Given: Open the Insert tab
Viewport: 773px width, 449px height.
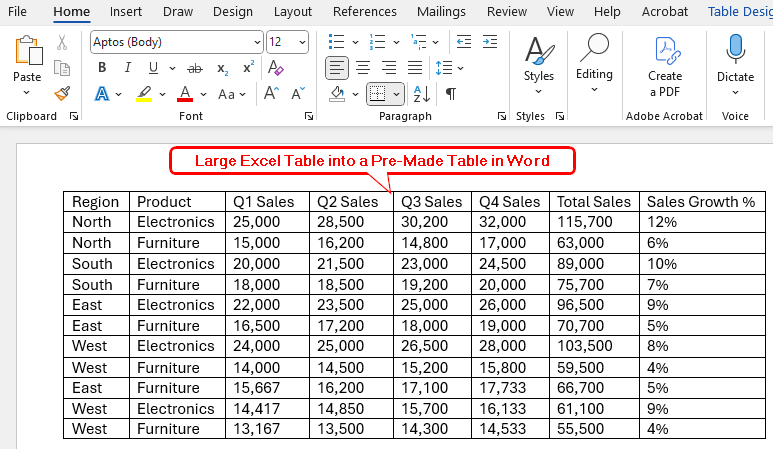Looking at the screenshot, I should point(126,12).
